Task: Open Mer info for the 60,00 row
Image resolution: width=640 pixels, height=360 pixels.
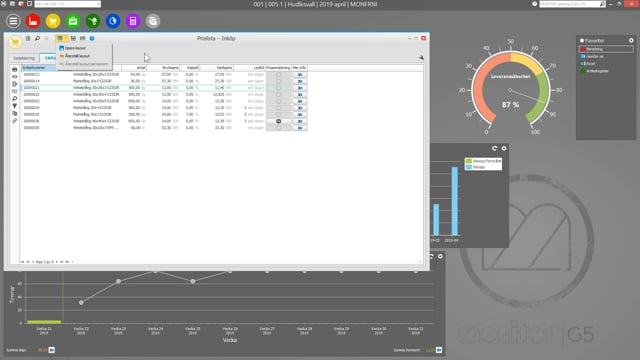Action: (300, 128)
